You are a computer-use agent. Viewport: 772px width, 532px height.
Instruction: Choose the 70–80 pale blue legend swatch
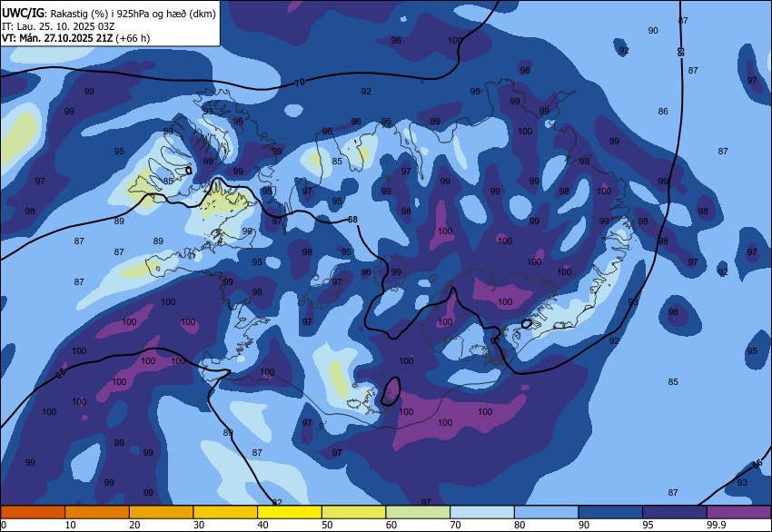[482, 512]
